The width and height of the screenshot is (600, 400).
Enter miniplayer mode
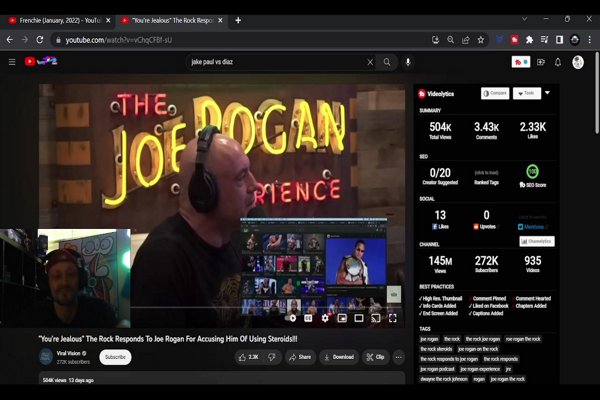342,318
